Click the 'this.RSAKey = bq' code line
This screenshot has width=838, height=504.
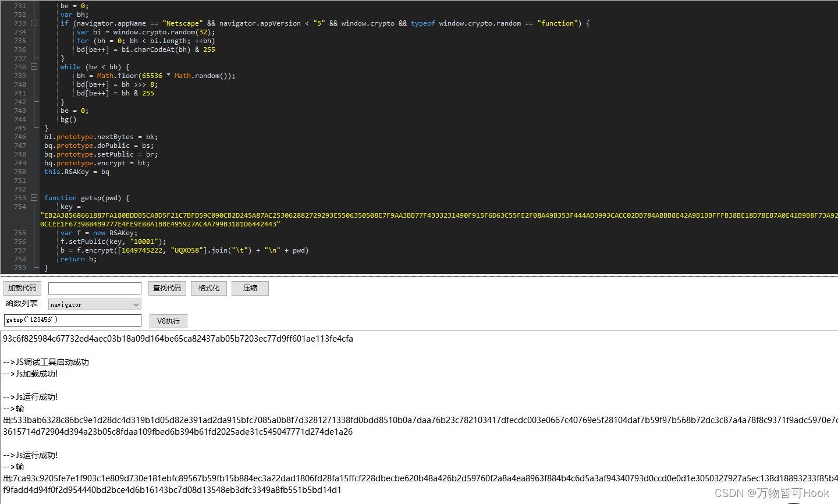click(77, 172)
